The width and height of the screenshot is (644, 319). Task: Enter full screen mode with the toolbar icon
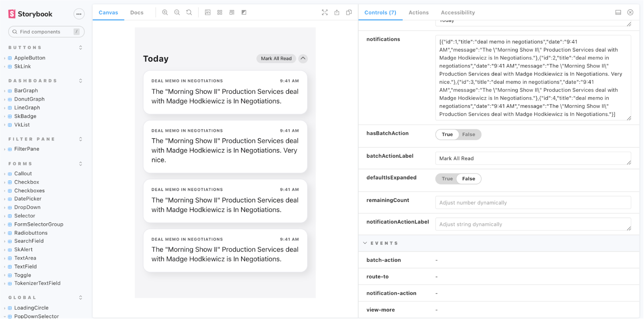click(325, 12)
